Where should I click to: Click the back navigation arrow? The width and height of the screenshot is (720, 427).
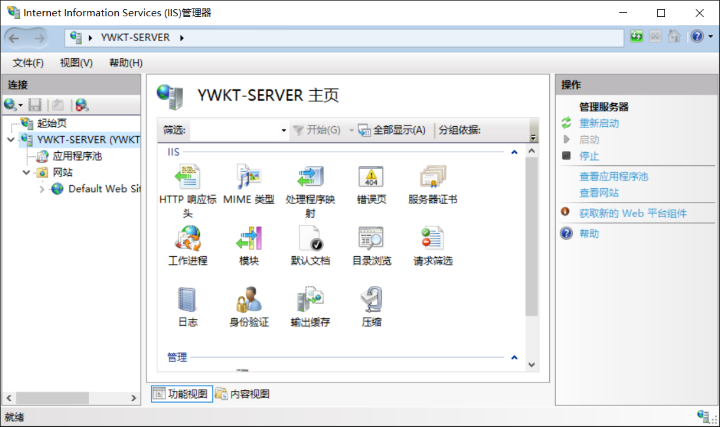14,38
